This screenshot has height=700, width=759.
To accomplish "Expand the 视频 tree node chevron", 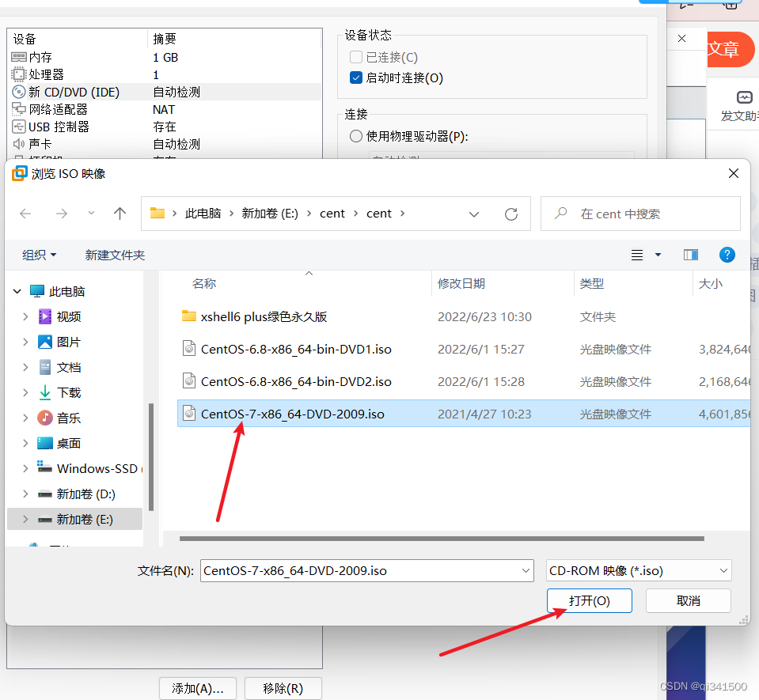I will coord(25,317).
